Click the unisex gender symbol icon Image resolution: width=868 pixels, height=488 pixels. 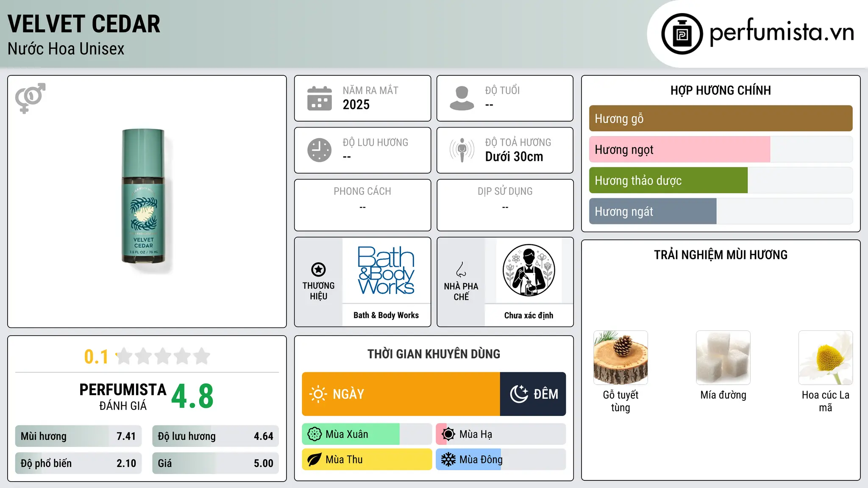point(30,98)
